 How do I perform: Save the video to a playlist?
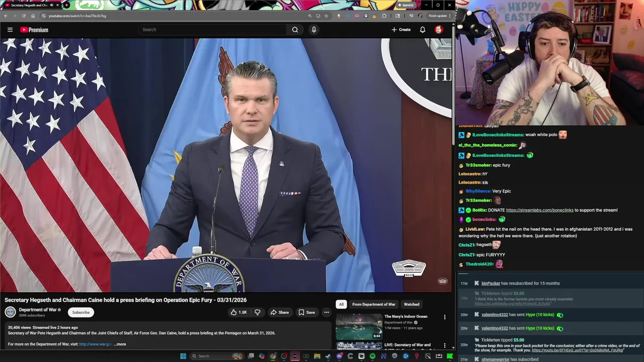(306, 312)
